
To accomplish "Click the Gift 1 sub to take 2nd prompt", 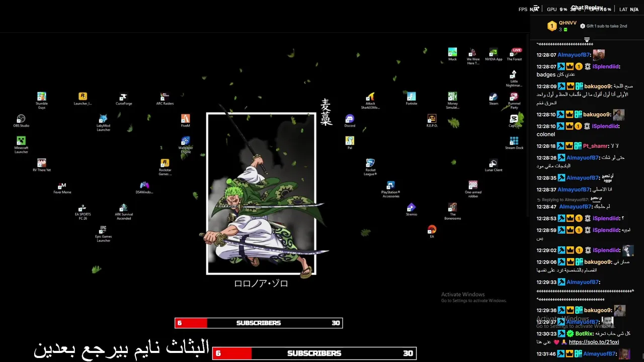I will [604, 26].
